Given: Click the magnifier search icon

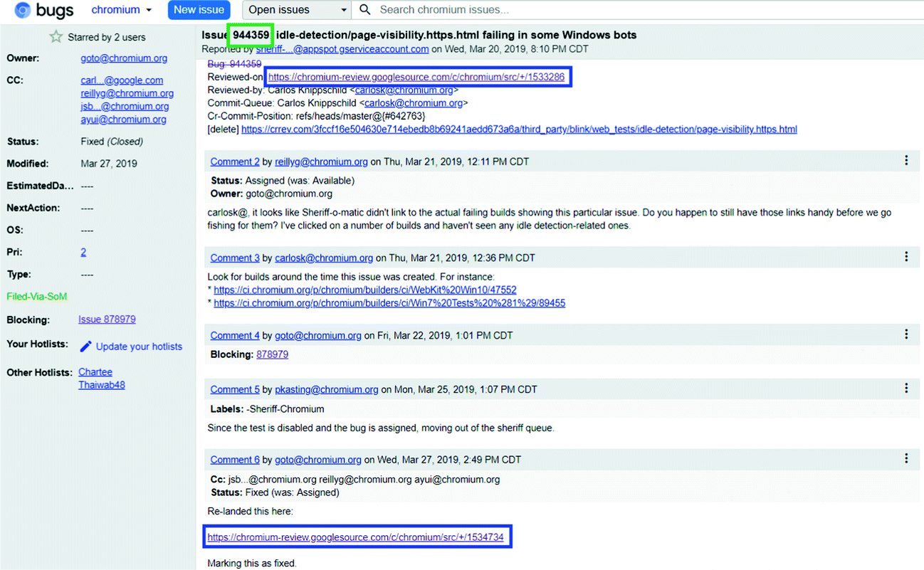Looking at the screenshot, I should (365, 10).
